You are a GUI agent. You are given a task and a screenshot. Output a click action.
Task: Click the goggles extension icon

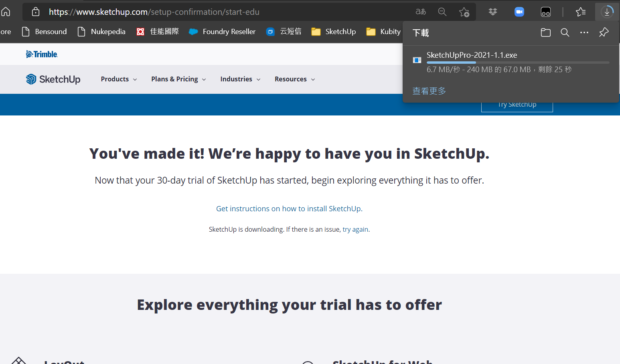[546, 12]
